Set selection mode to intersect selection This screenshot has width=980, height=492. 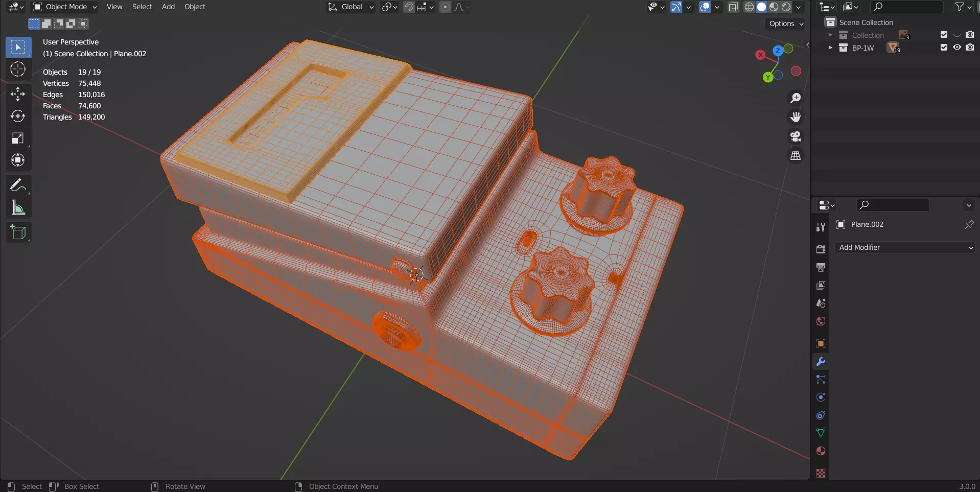click(83, 24)
